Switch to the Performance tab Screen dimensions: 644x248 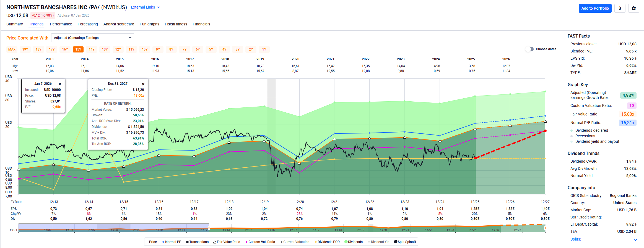click(61, 24)
